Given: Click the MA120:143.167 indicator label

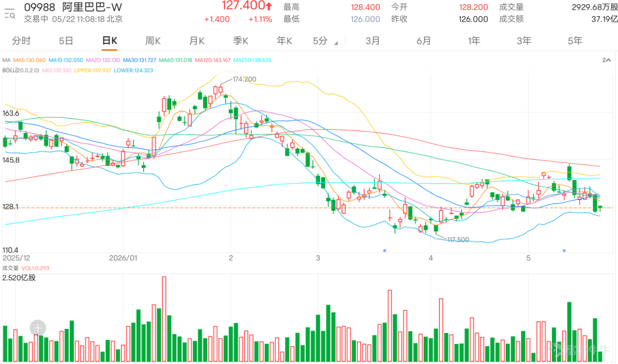Looking at the screenshot, I should tap(212, 60).
